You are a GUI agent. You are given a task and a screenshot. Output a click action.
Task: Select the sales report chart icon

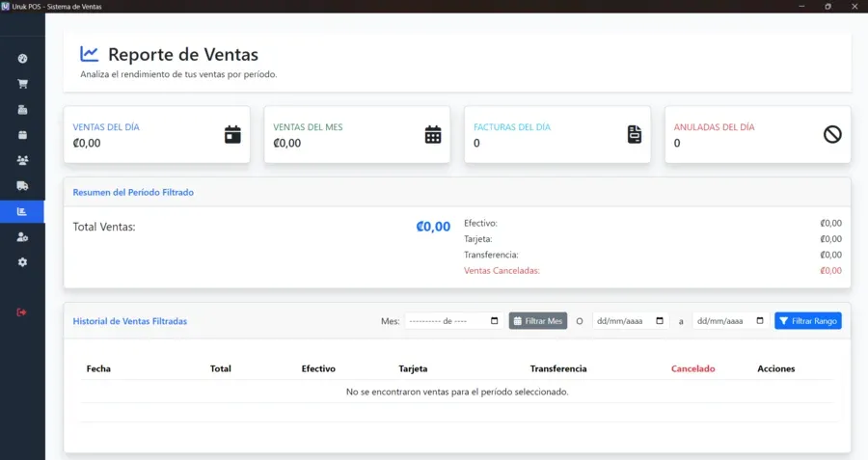tap(22, 211)
